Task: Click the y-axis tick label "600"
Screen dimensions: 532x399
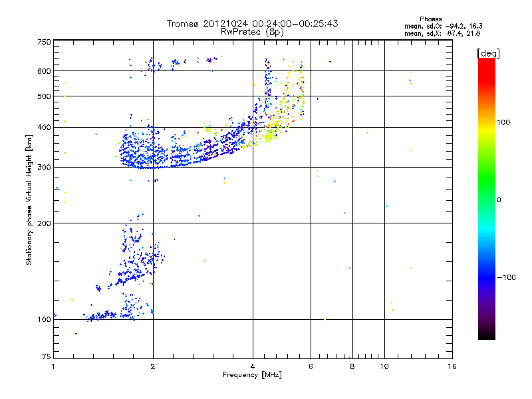Action: [44, 71]
